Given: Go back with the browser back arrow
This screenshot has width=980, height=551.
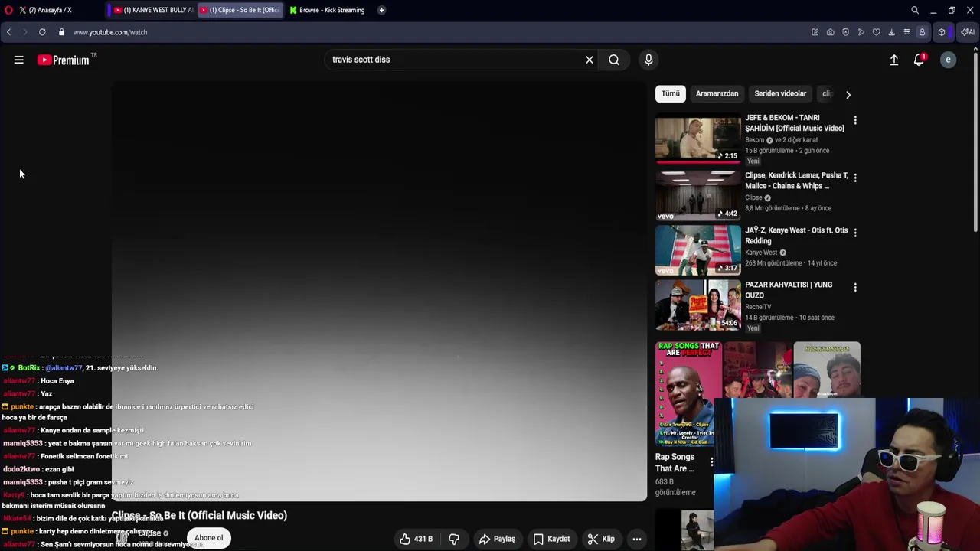Looking at the screenshot, I should [8, 32].
